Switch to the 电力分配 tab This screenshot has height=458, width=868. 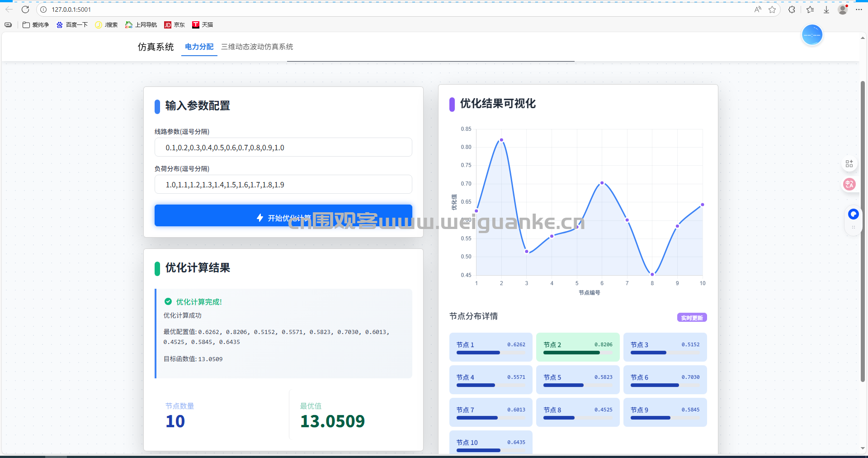199,47
